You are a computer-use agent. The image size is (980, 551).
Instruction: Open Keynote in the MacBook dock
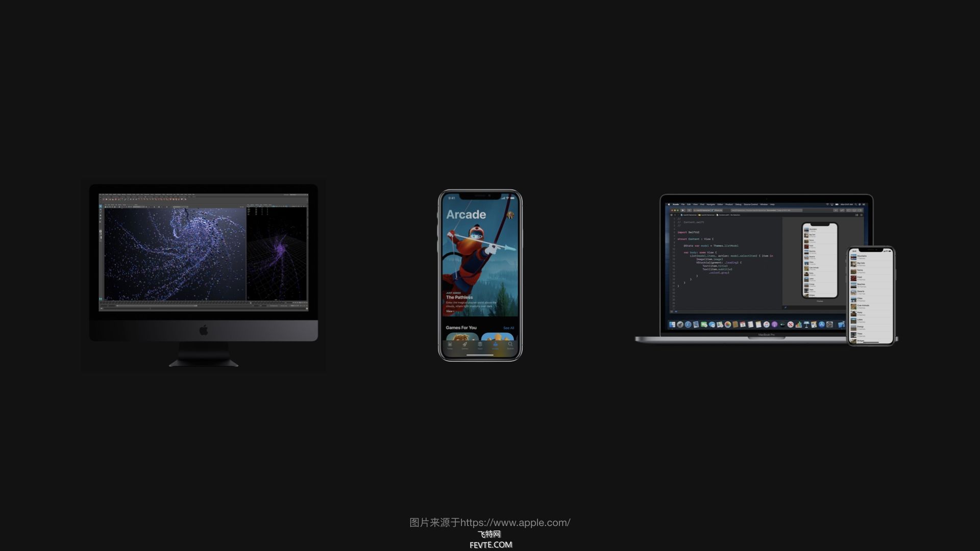(806, 324)
